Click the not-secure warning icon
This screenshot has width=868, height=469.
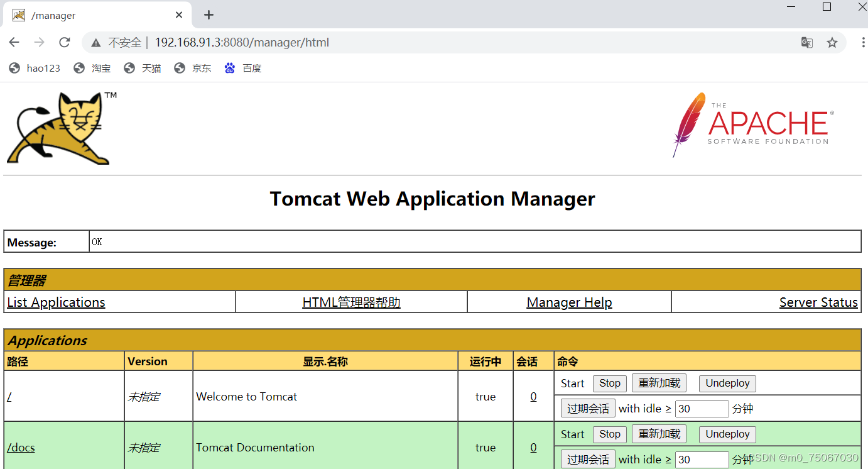coord(95,43)
